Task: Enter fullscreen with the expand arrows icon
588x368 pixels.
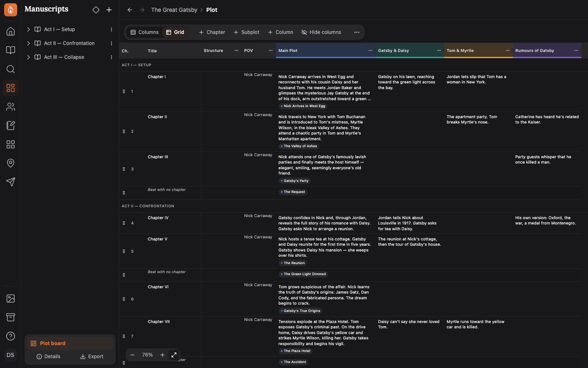Action: point(174,355)
